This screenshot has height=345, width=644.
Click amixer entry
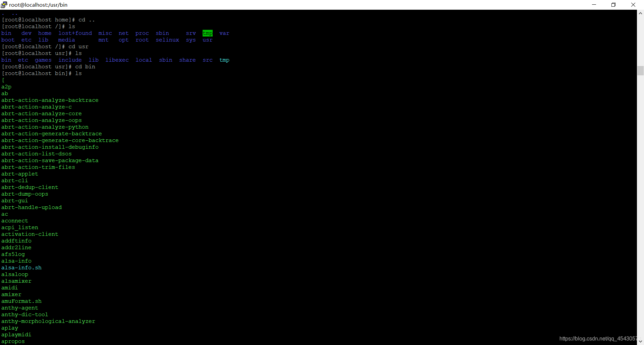[x=11, y=294]
